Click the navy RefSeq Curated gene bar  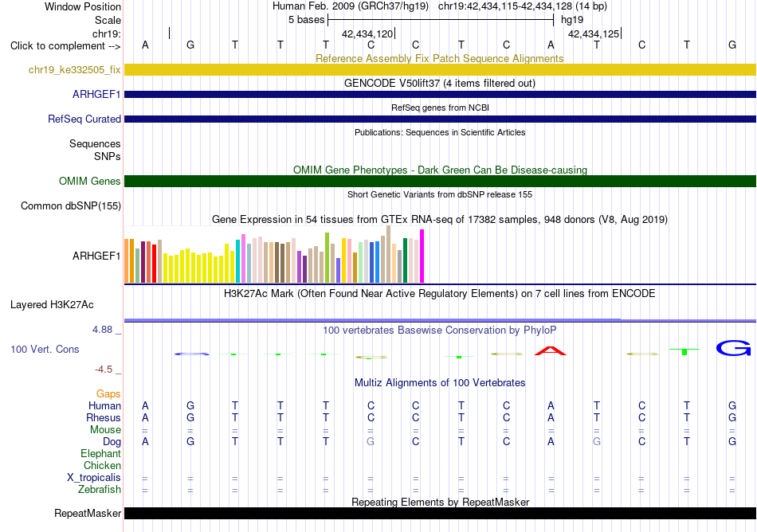point(441,119)
